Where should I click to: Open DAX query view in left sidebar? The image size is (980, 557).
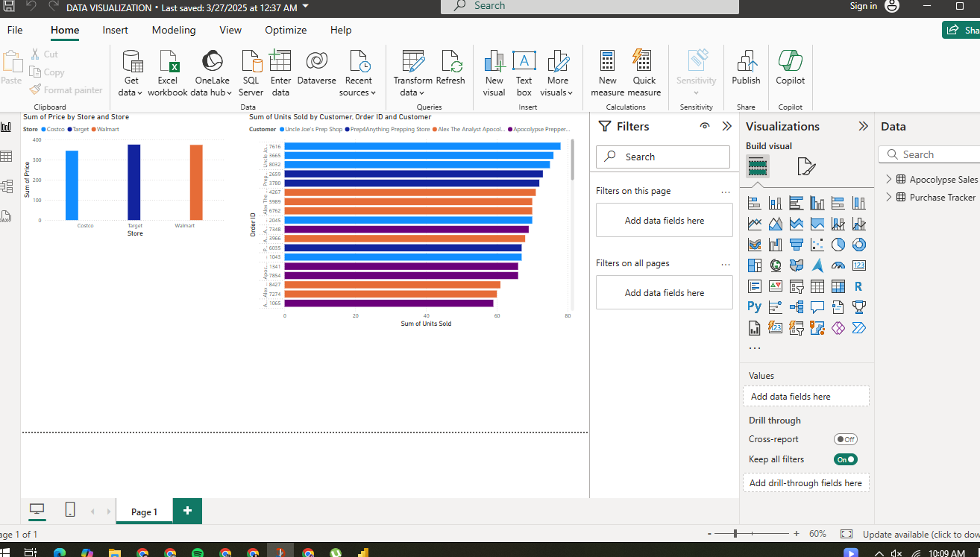click(x=7, y=216)
